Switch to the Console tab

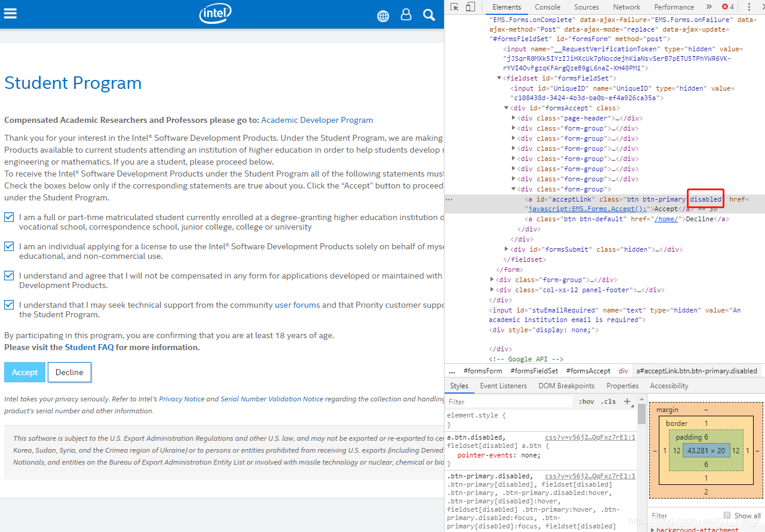pos(547,7)
